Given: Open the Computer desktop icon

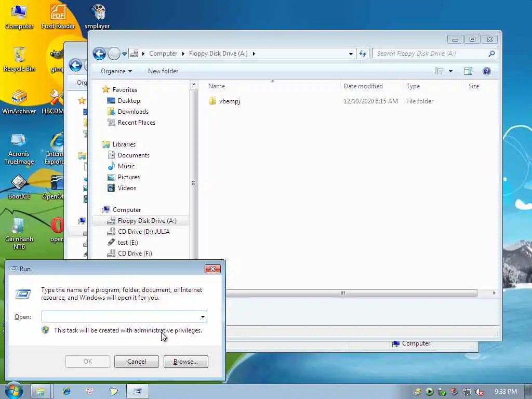Looking at the screenshot, I should tap(19, 16).
